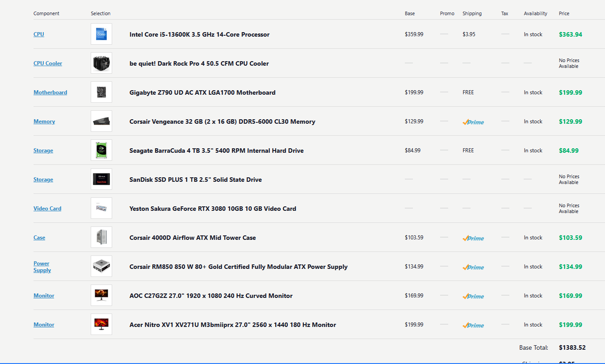605x364 pixels.
Task: Click the $359.99 CPU base price
Action: (x=414, y=34)
